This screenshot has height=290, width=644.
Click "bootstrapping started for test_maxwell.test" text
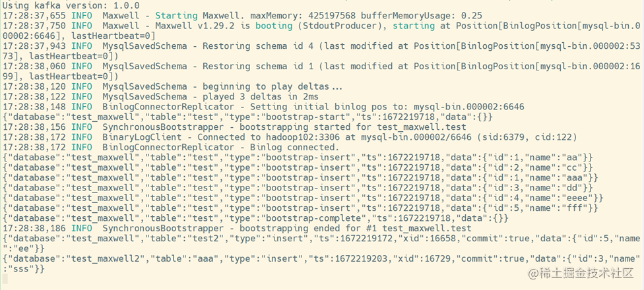click(x=353, y=127)
